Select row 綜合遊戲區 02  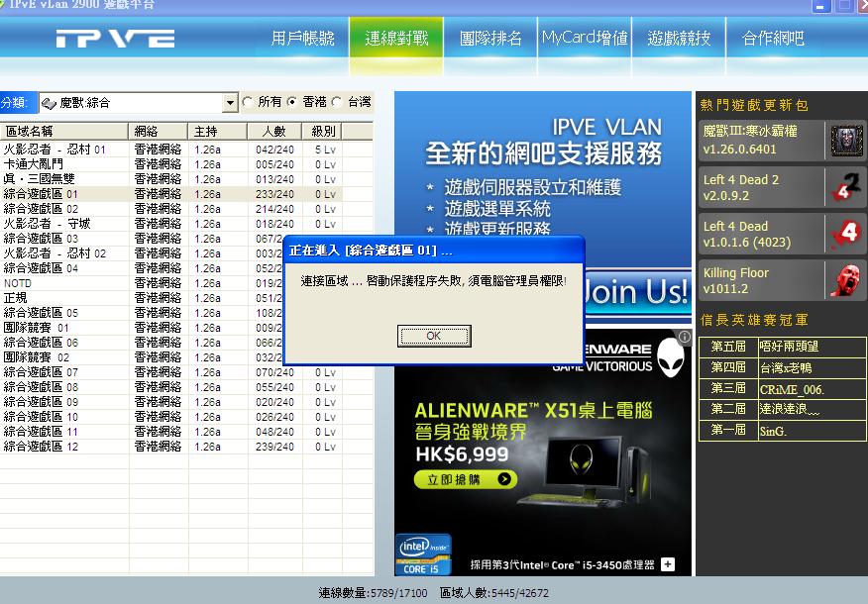click(x=171, y=209)
